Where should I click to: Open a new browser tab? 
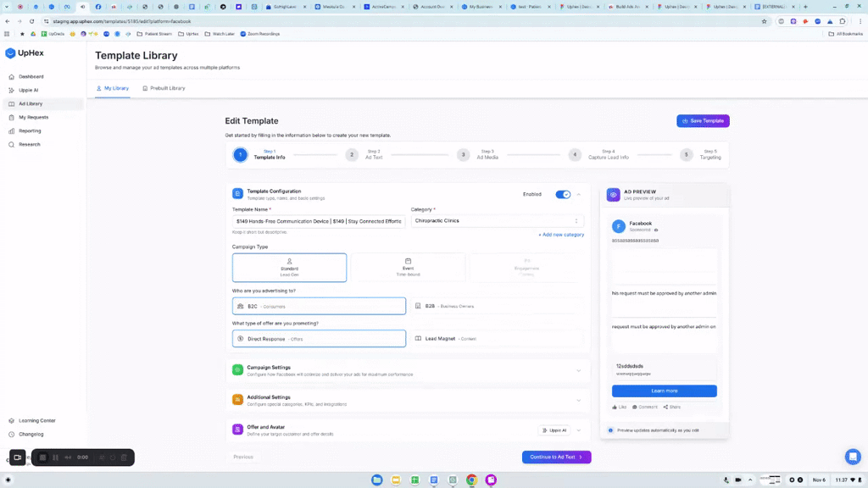pyautogui.click(x=805, y=7)
